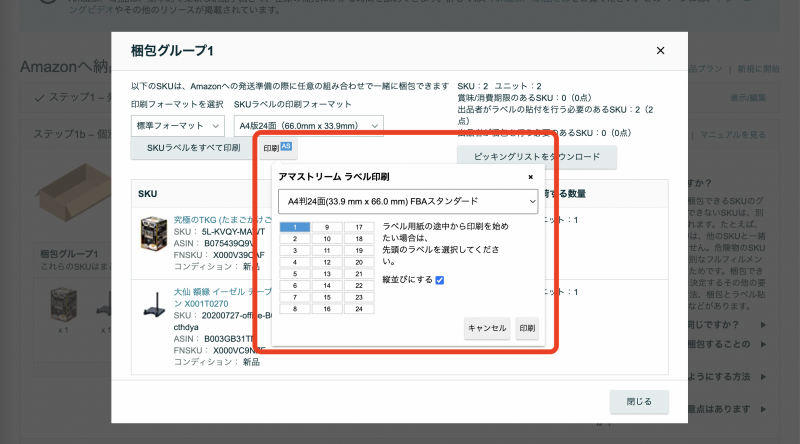Click SKU 5L-KVQY-MA text
The width and height of the screenshot is (800, 444).
[219, 232]
